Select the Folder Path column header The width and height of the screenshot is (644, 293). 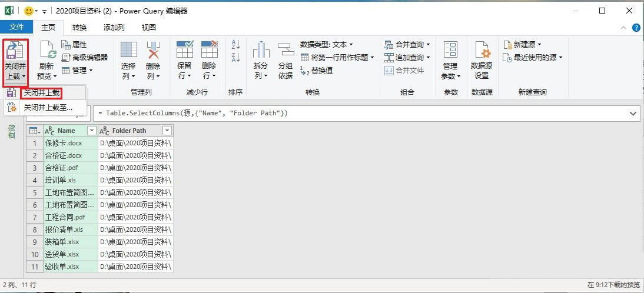coord(130,131)
